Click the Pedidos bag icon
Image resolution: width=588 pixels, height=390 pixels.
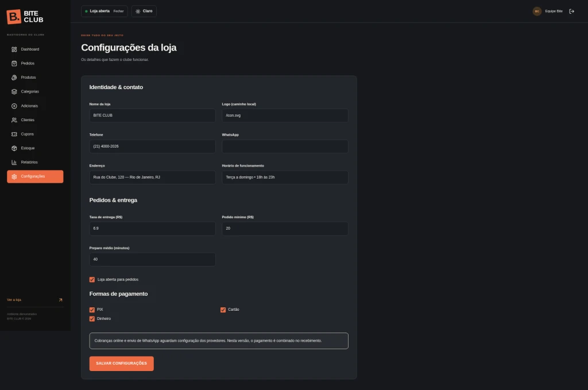(14, 63)
